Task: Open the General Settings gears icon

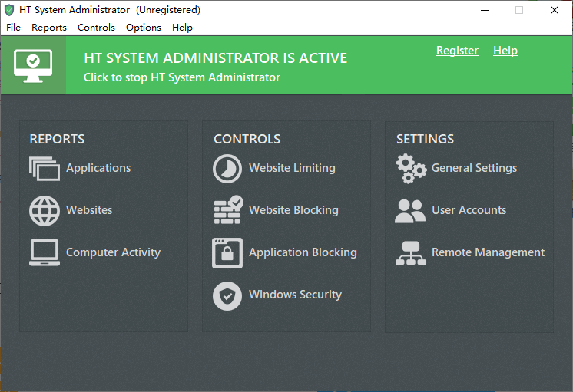Action: [x=411, y=169]
